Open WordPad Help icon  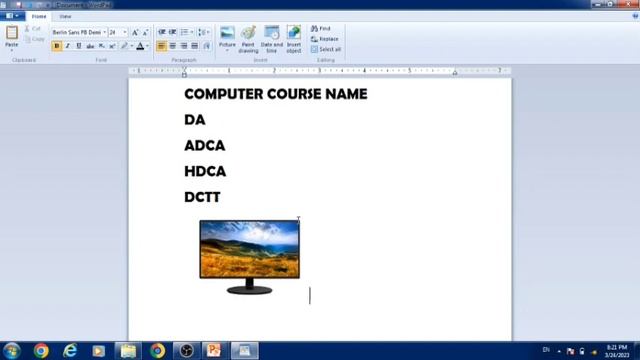tap(635, 16)
